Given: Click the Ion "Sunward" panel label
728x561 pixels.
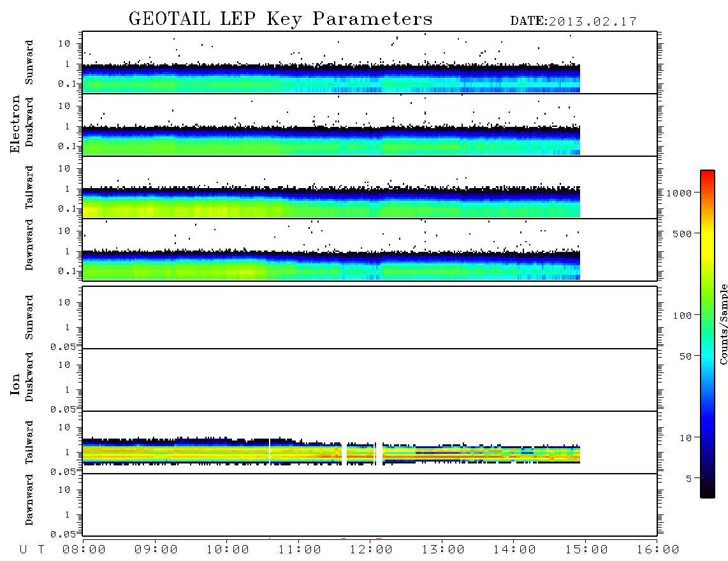Looking at the screenshot, I should point(29,317).
